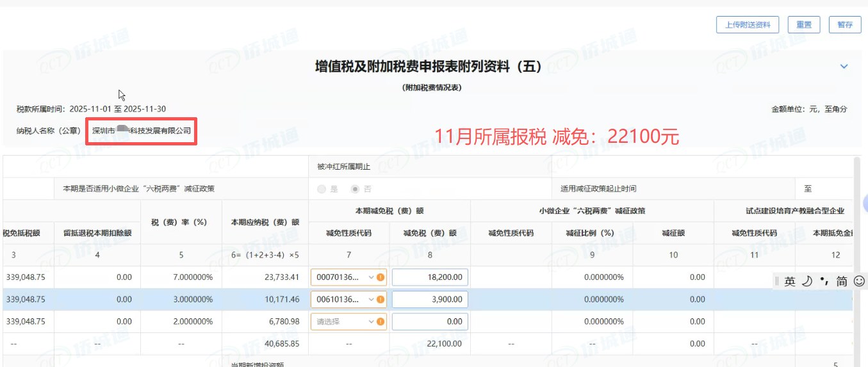Click the 22,100.00 total 减免 cell

(x=430, y=344)
